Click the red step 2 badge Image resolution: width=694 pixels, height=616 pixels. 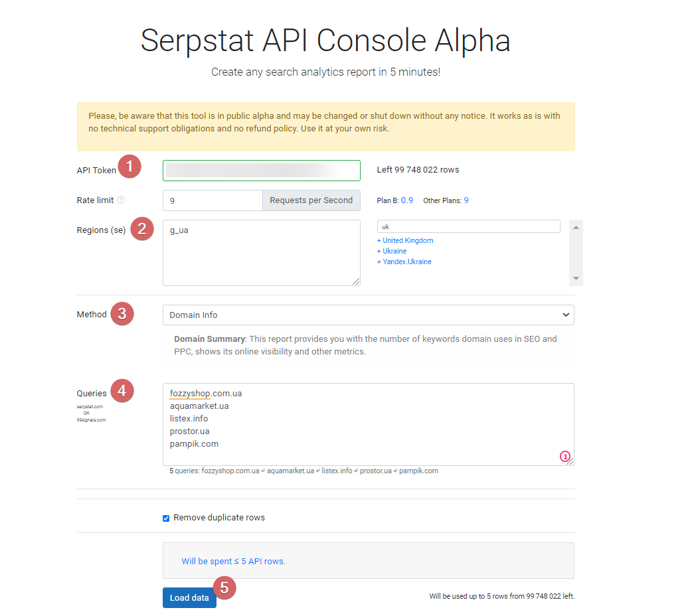click(x=141, y=229)
